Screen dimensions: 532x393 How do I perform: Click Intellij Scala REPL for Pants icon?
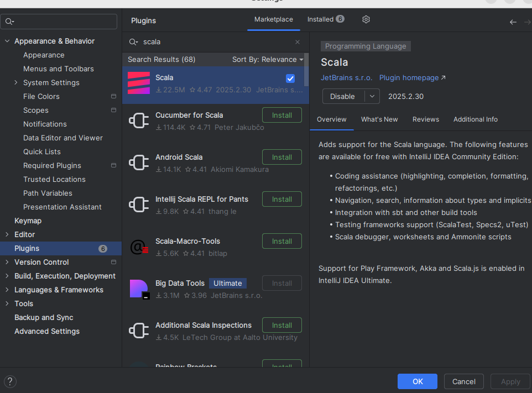[139, 205]
